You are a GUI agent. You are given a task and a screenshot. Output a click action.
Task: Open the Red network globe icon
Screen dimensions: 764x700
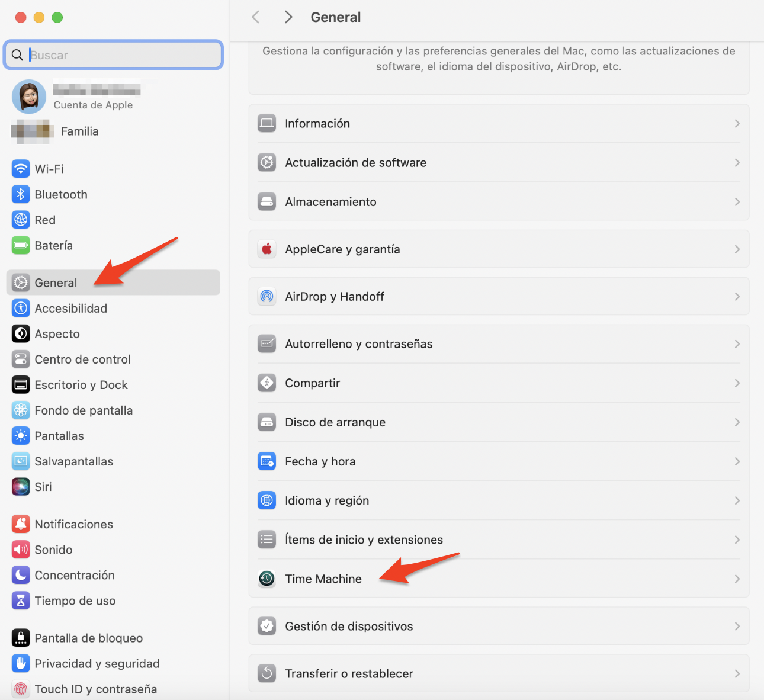[x=21, y=220]
